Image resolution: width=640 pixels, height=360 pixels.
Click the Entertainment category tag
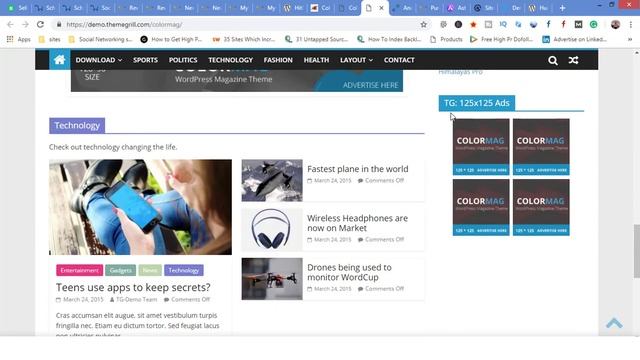(x=80, y=270)
